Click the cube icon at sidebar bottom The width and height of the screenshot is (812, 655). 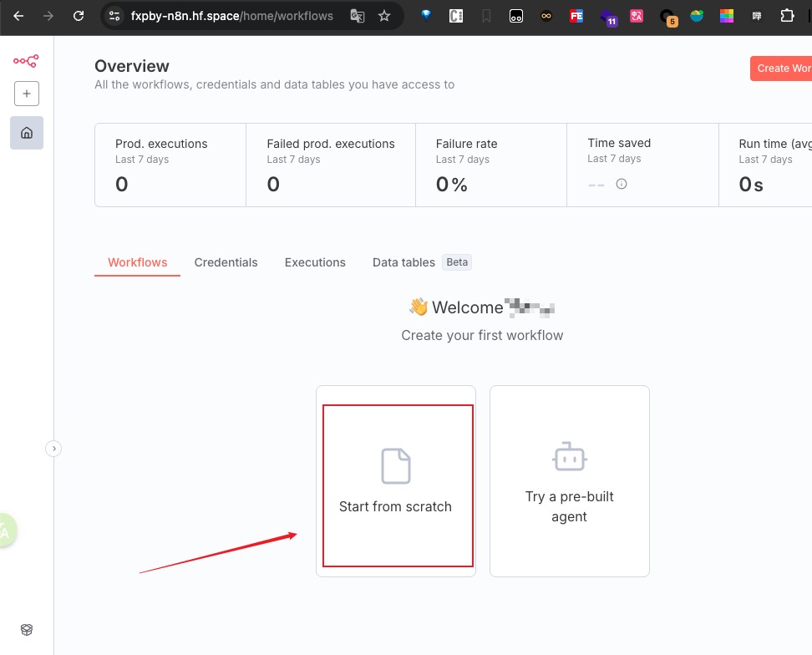click(x=27, y=629)
